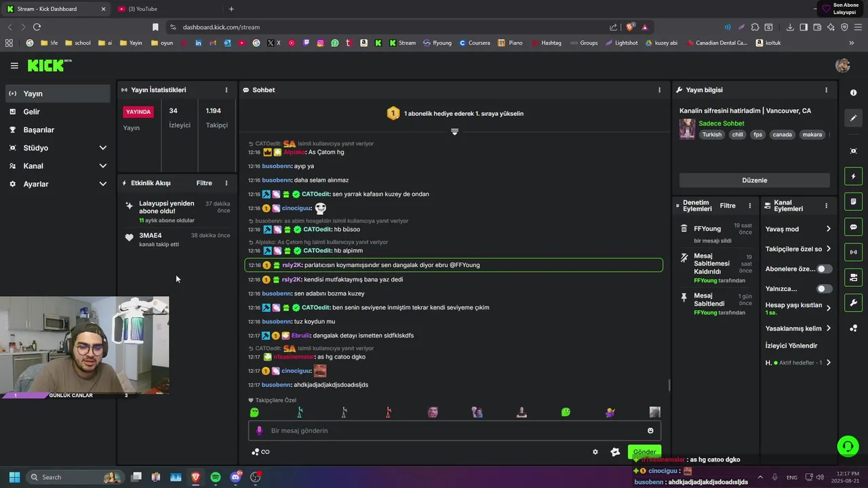
Task: Open Yayın İstatistikleri panel options menu
Action: click(x=226, y=89)
